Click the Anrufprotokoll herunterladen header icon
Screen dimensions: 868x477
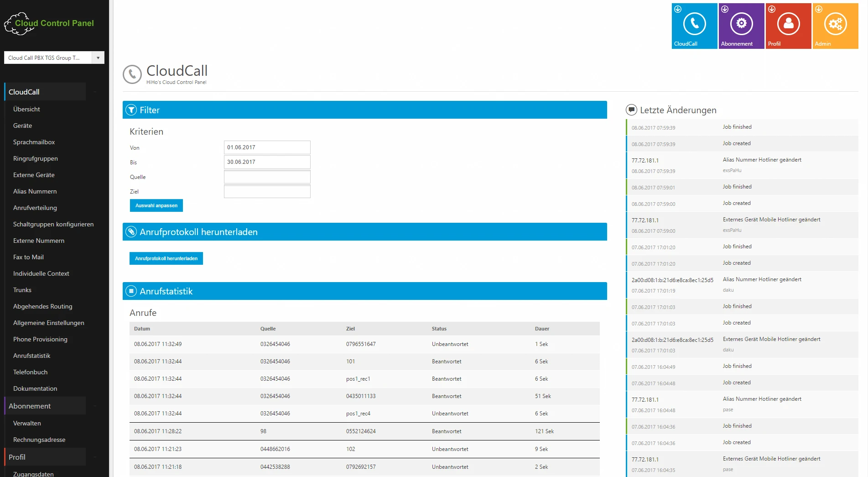click(131, 232)
